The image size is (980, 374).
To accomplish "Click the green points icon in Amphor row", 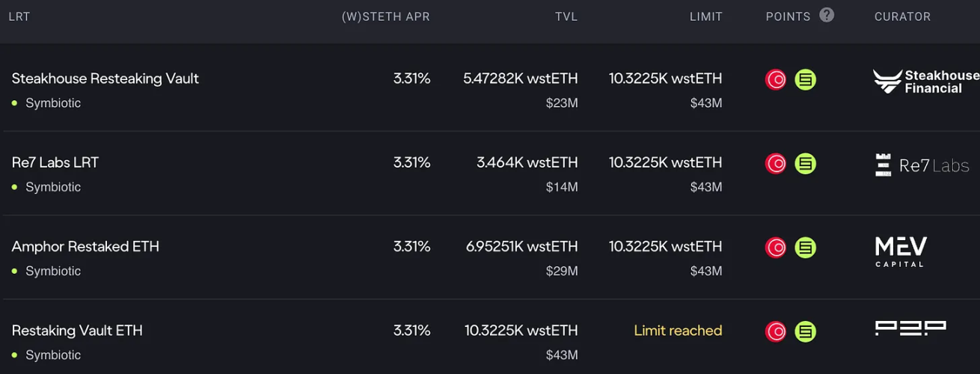I will 806,247.
